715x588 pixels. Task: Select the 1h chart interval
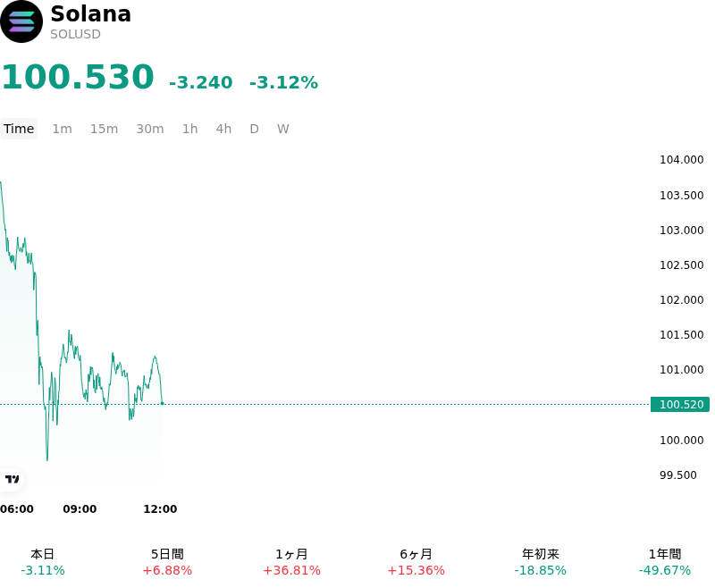[190, 129]
